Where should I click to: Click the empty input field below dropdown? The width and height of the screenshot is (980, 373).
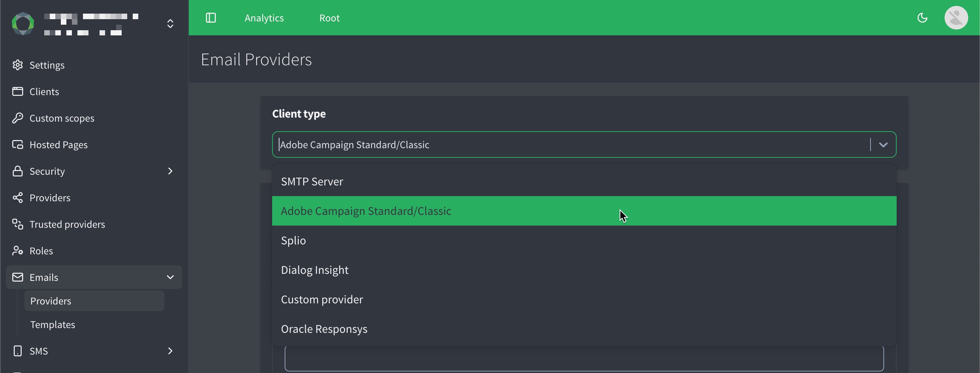(x=584, y=358)
